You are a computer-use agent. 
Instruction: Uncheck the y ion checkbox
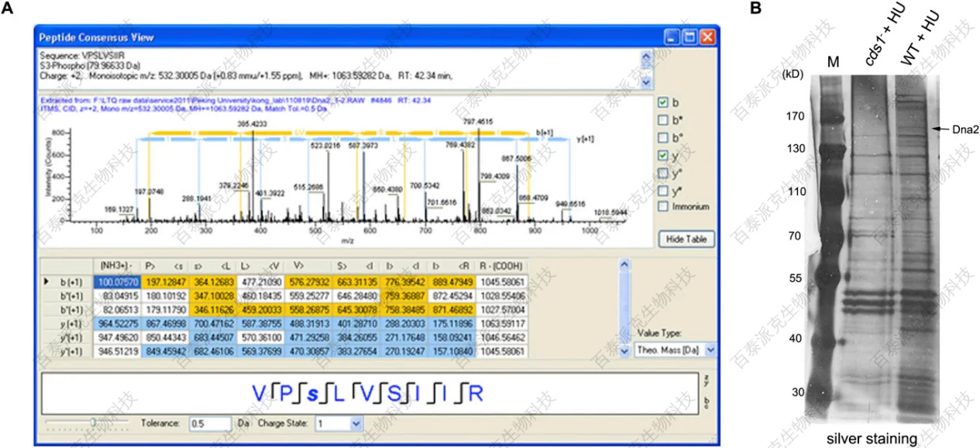pos(662,156)
